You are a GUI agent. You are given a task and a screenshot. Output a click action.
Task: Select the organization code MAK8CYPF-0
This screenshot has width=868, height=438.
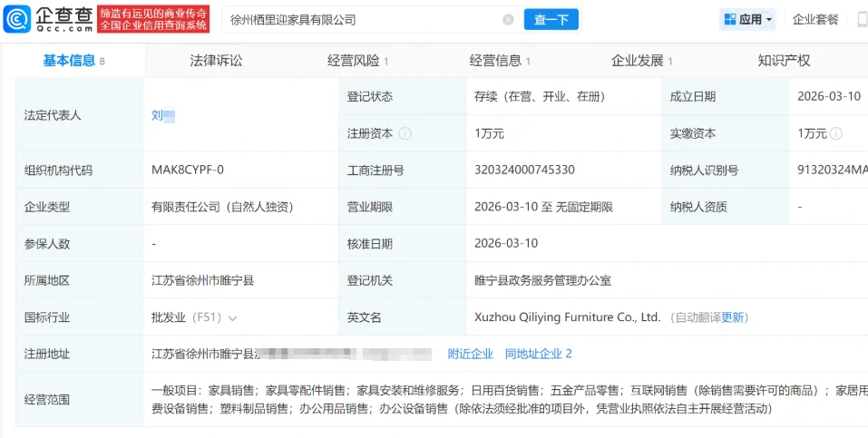188,170
